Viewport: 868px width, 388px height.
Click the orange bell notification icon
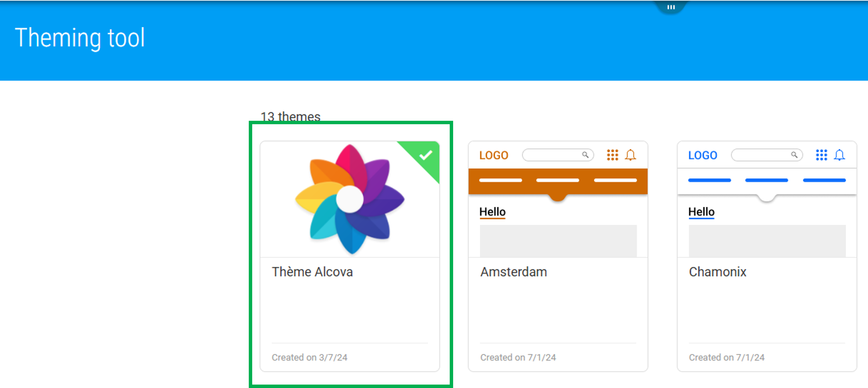630,155
